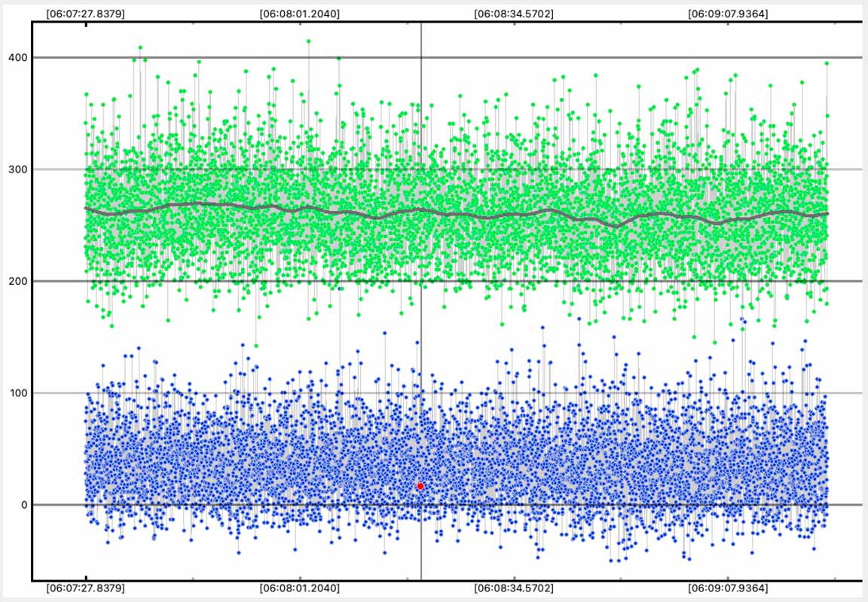
Task: Select bottom axis timestamp 06:08:01.2040
Action: [x=299, y=588]
